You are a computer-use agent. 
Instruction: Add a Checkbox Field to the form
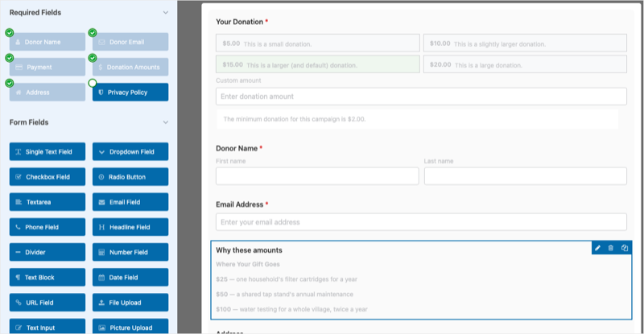(x=47, y=176)
